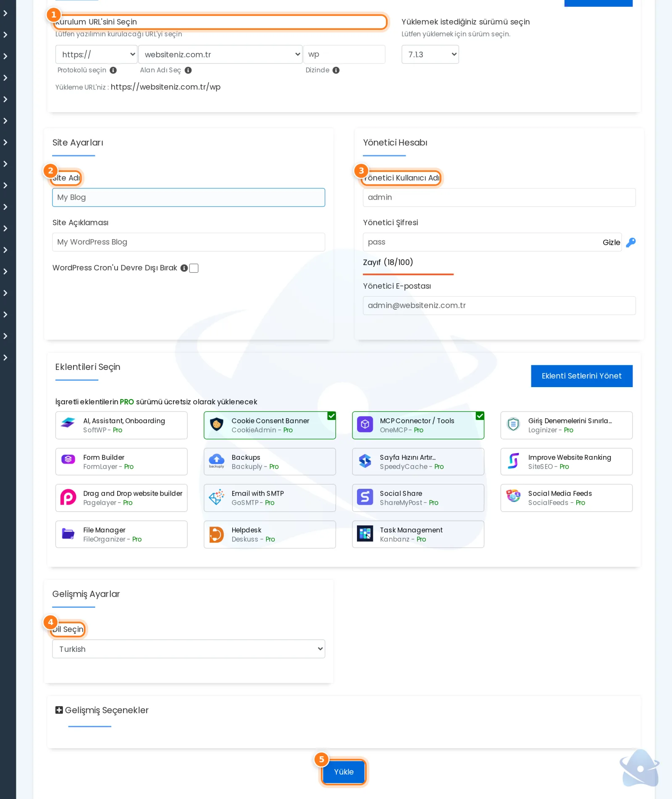Select the Improve Website Ranking plugin card
This screenshot has width=672, height=799.
567,461
